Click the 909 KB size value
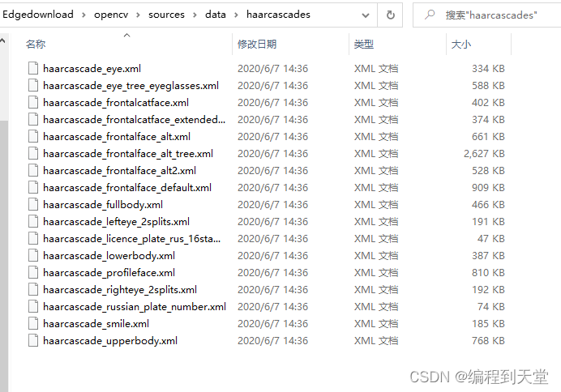Viewport: 561px width, 392px height. point(488,188)
